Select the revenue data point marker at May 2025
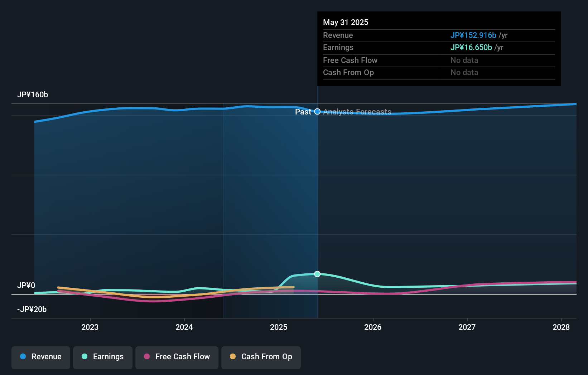 317,112
